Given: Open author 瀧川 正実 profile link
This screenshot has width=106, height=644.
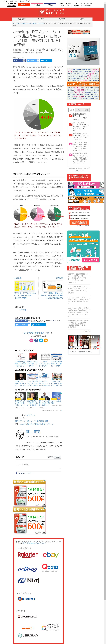Looking at the screenshot, I should (x=33, y=432).
